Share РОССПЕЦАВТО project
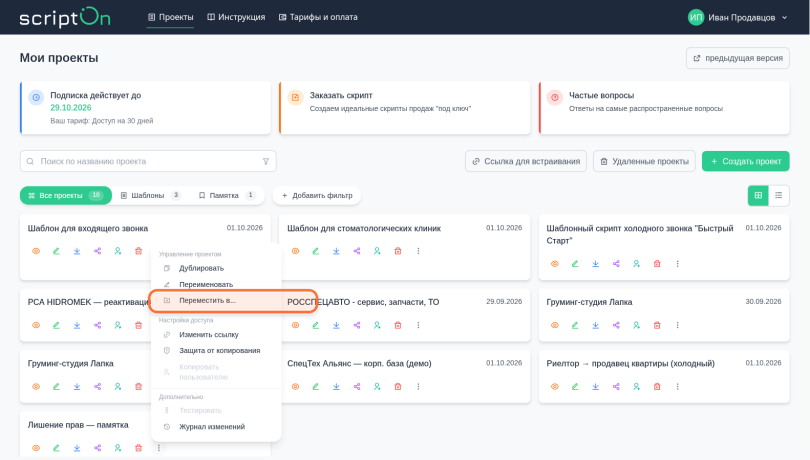The width and height of the screenshot is (810, 460). pos(357,325)
